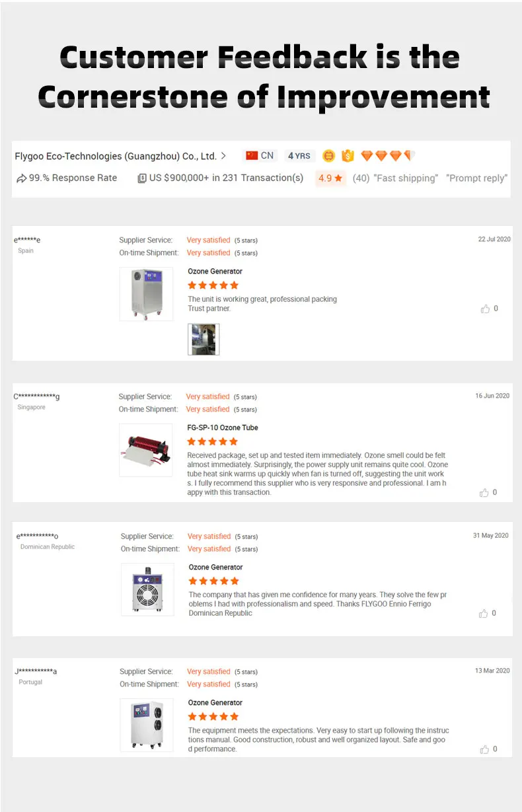The image size is (522, 812).
Task: Click the five-star rating on Dominican Republic review
Action: 213,581
